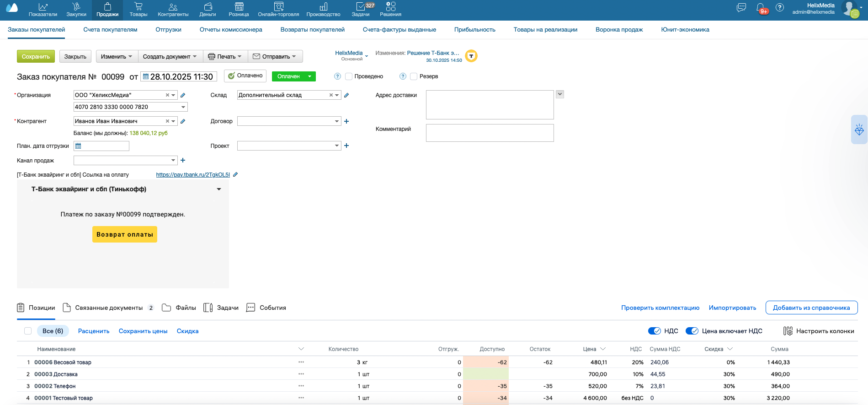Collapse the Т-Банк эквайринг и сбп panel
This screenshot has height=405, width=868.
(x=219, y=189)
